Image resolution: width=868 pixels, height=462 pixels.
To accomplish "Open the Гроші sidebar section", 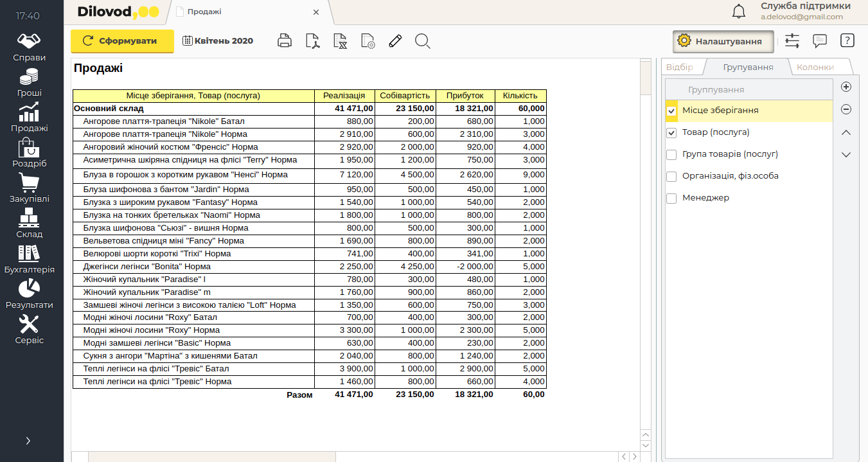I will (x=29, y=83).
